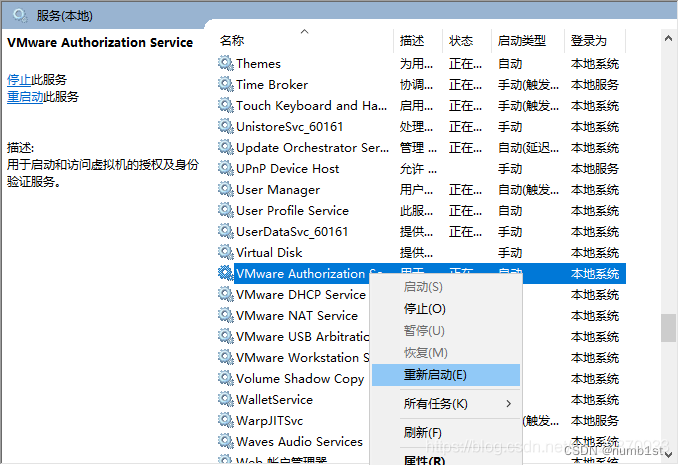
Task: Select the Themes service name
Action: pyautogui.click(x=259, y=64)
